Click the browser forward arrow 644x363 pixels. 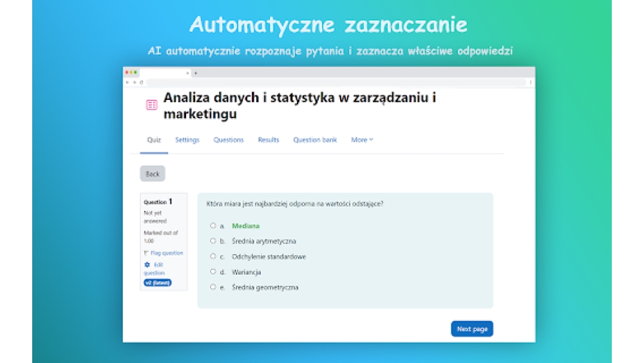[135, 83]
